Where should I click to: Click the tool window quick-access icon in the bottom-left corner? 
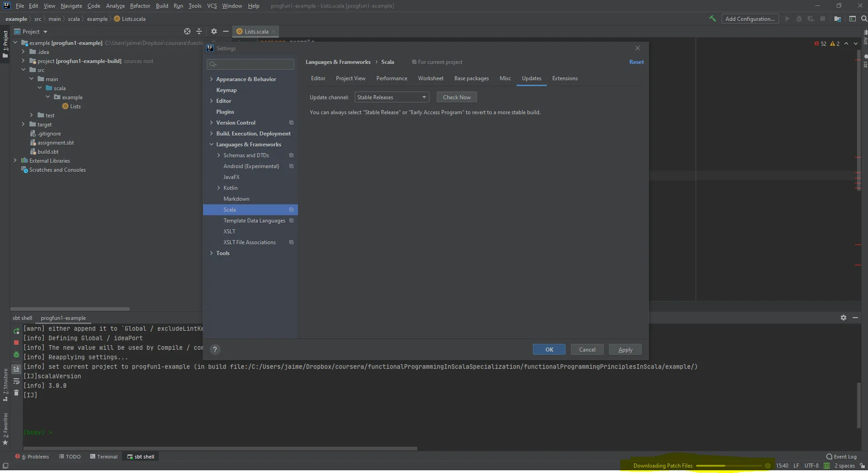pyautogui.click(x=5, y=465)
